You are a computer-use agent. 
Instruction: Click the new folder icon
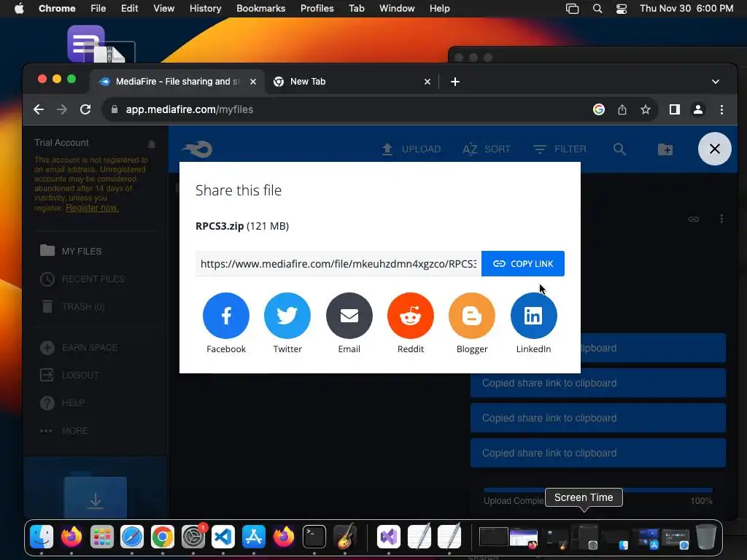[x=665, y=149]
